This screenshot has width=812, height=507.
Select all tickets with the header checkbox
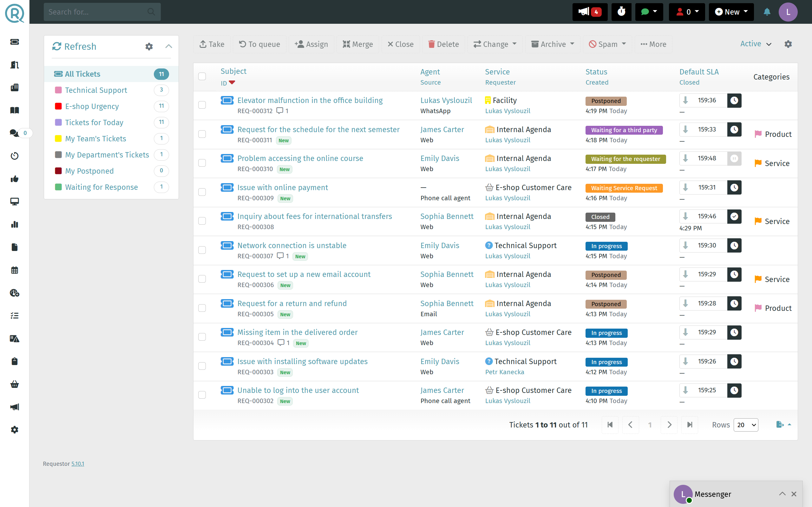click(x=202, y=76)
